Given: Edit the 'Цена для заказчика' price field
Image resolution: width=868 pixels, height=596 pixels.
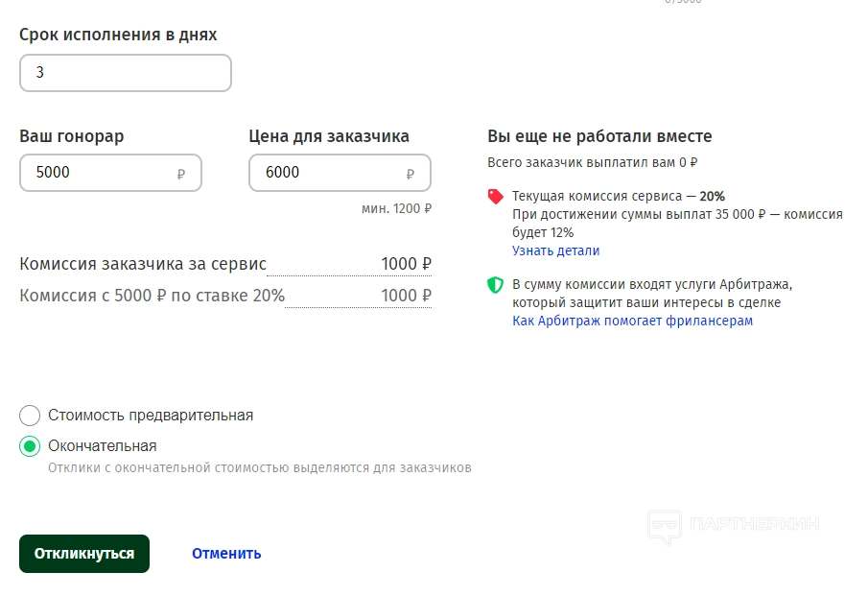Looking at the screenshot, I should (326, 173).
